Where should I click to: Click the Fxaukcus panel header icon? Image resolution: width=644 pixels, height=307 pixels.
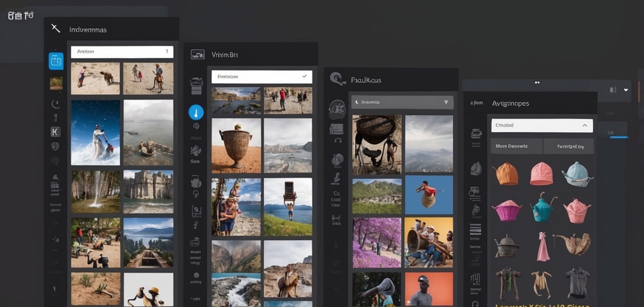pyautogui.click(x=337, y=79)
